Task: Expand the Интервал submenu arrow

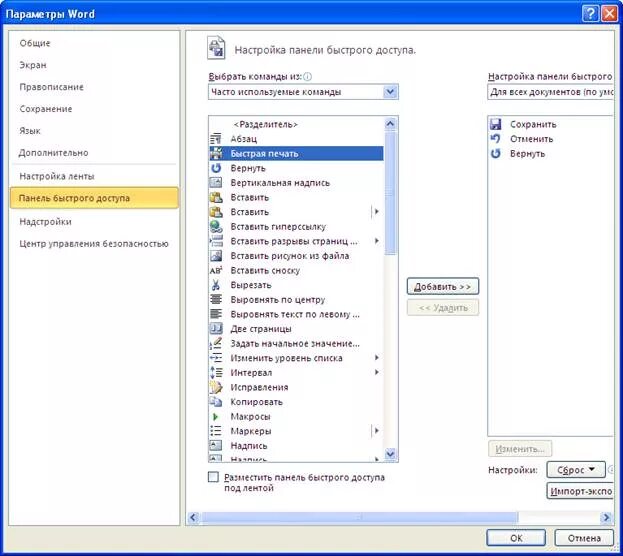Action: coord(376,372)
